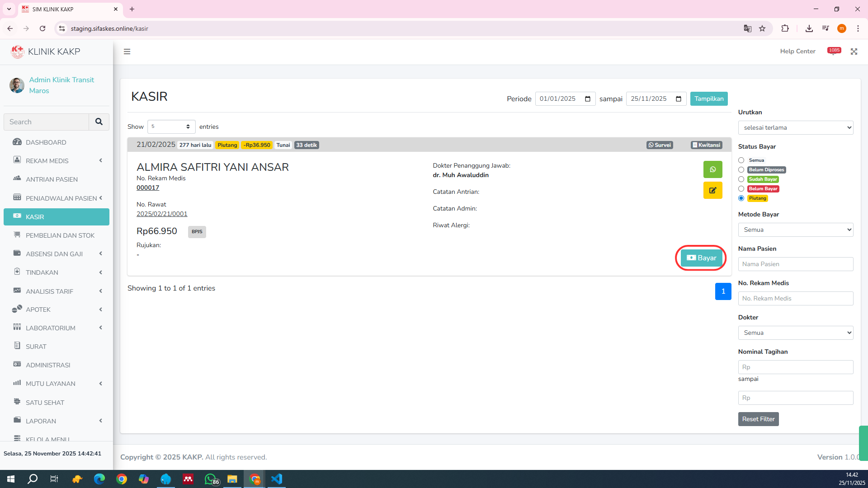
Task: Expand the Show entries count selector
Action: (x=171, y=127)
